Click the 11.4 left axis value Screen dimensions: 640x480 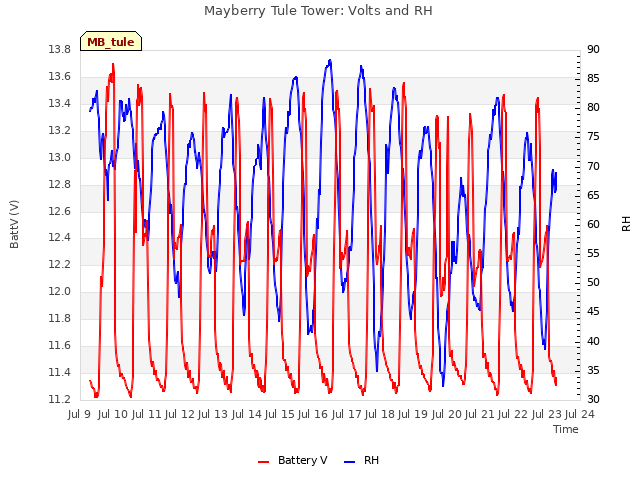click(59, 372)
